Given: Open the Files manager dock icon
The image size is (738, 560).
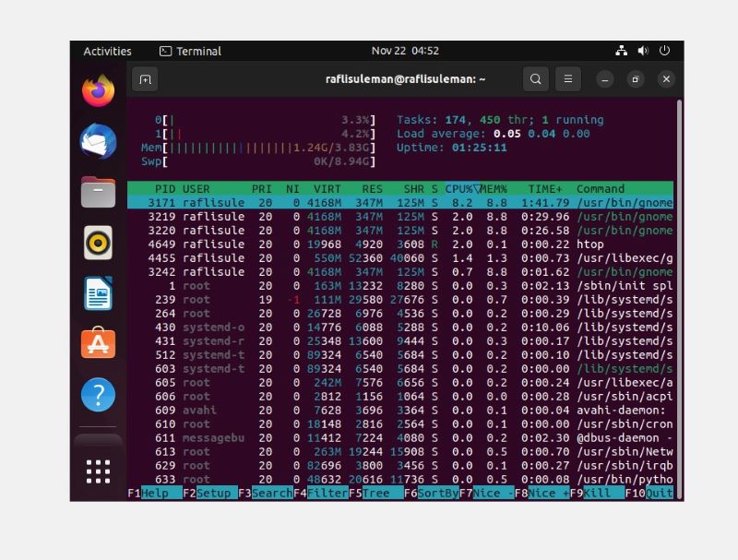Looking at the screenshot, I should 98,192.
